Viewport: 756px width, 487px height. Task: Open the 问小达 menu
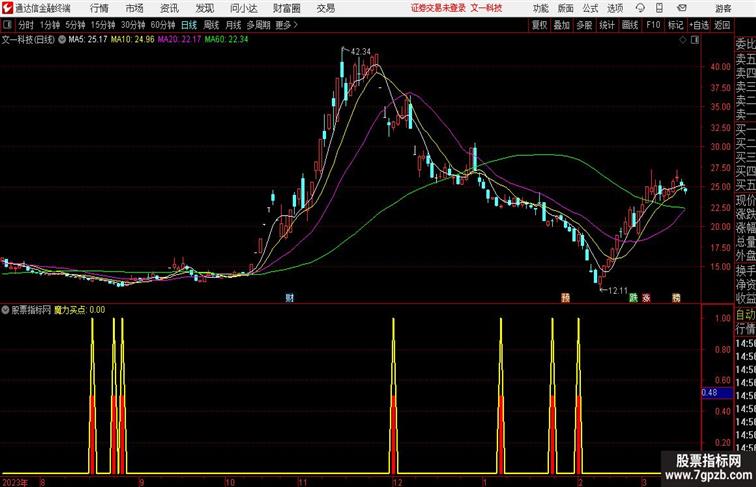click(x=243, y=8)
